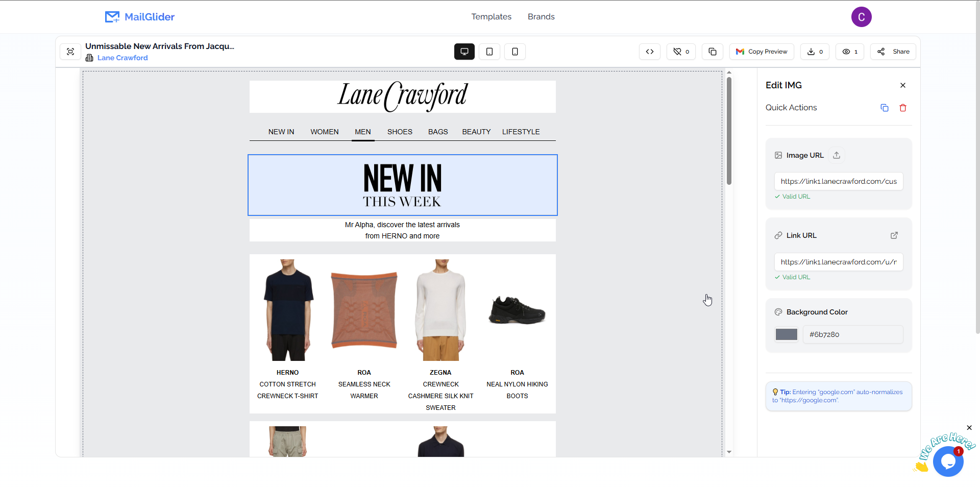Screen dimensions: 980x487
Task: Click 'NEAL NYLON HIKING BOOTS' text
Action: click(517, 390)
